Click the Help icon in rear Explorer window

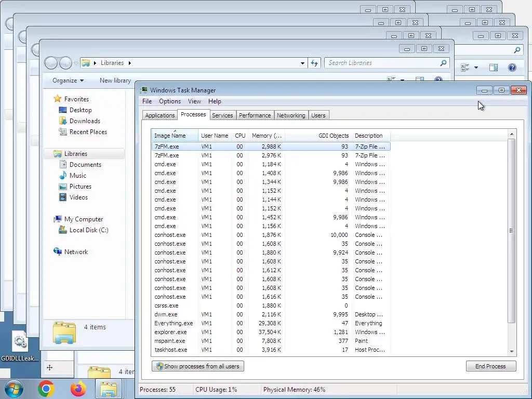tap(512, 68)
